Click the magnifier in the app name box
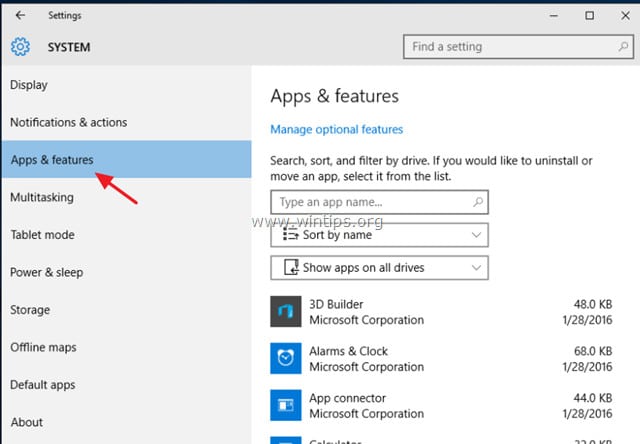The image size is (640, 444). pos(478,202)
